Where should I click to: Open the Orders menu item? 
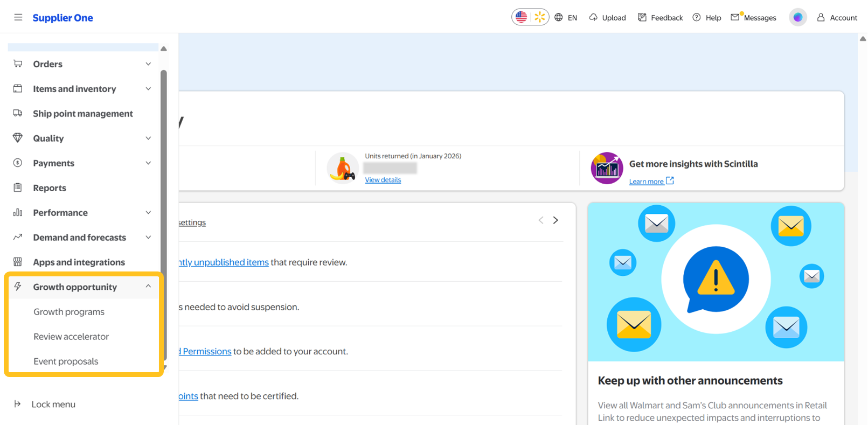click(47, 64)
